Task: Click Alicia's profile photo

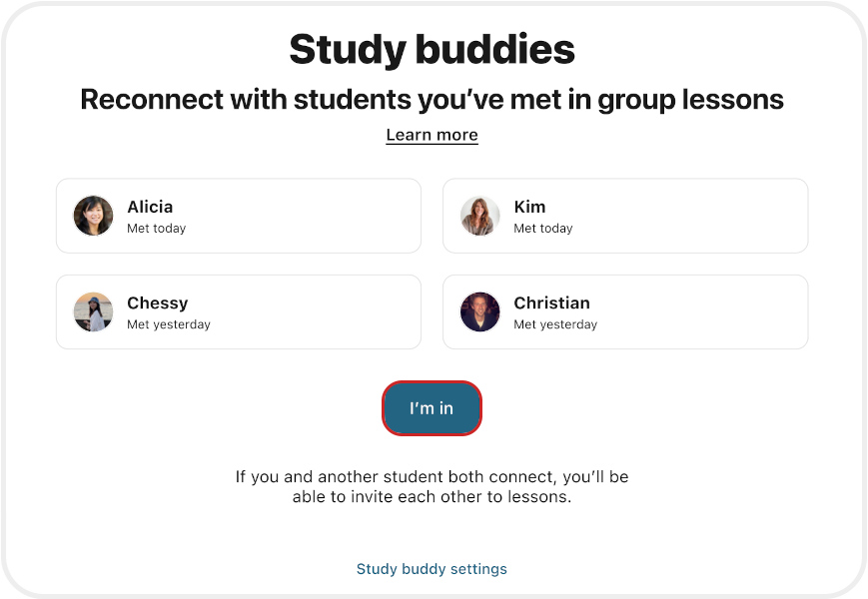Action: point(93,216)
